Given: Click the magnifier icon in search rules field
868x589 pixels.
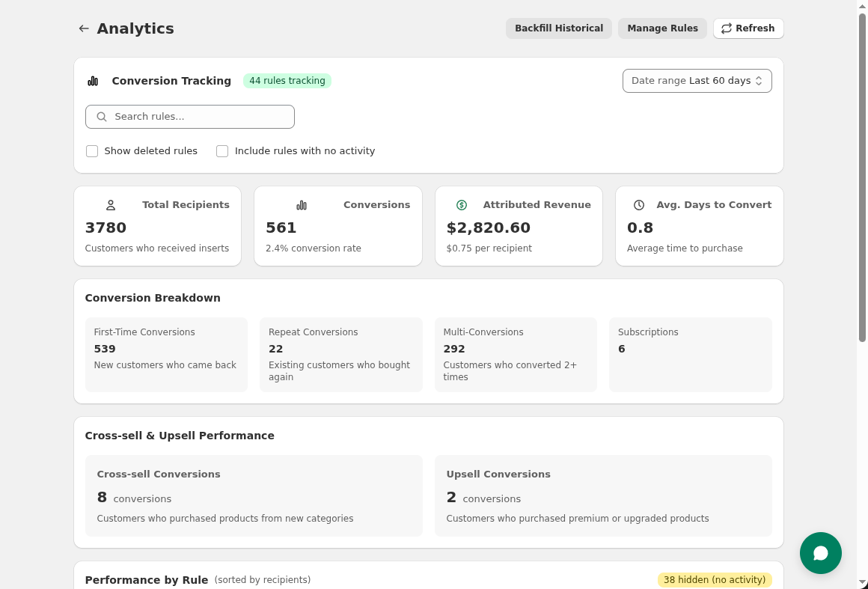Looking at the screenshot, I should tap(102, 117).
